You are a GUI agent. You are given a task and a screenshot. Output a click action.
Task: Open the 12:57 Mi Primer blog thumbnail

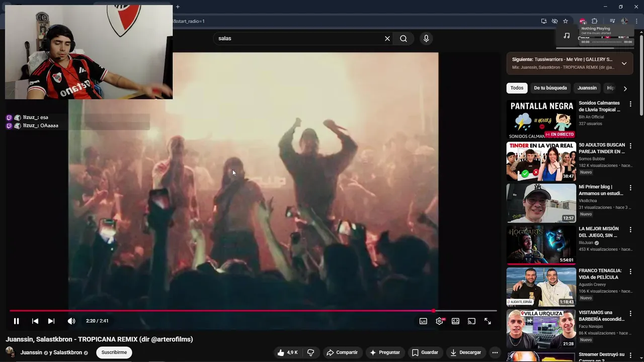pos(541,203)
